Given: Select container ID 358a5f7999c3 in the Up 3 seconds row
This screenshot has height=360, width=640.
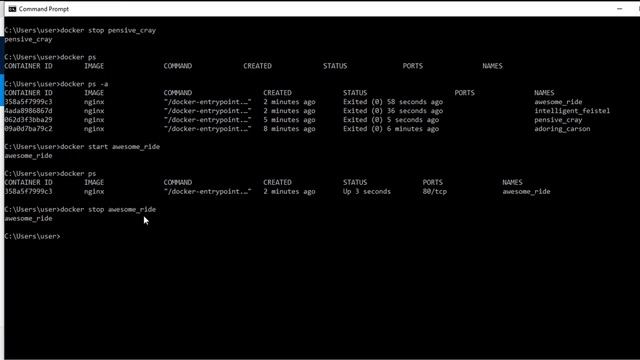Looking at the screenshot, I should tap(28, 191).
